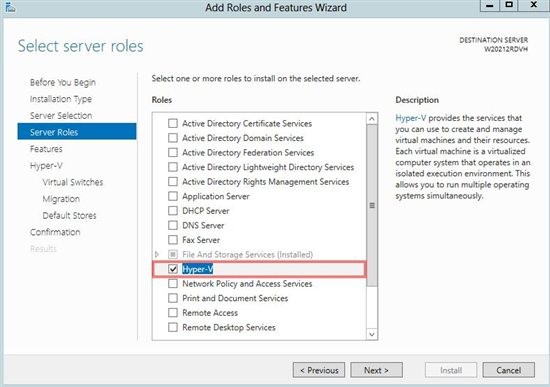Click the roles list scroll up arrow
The width and height of the screenshot is (550, 387).
click(x=372, y=119)
